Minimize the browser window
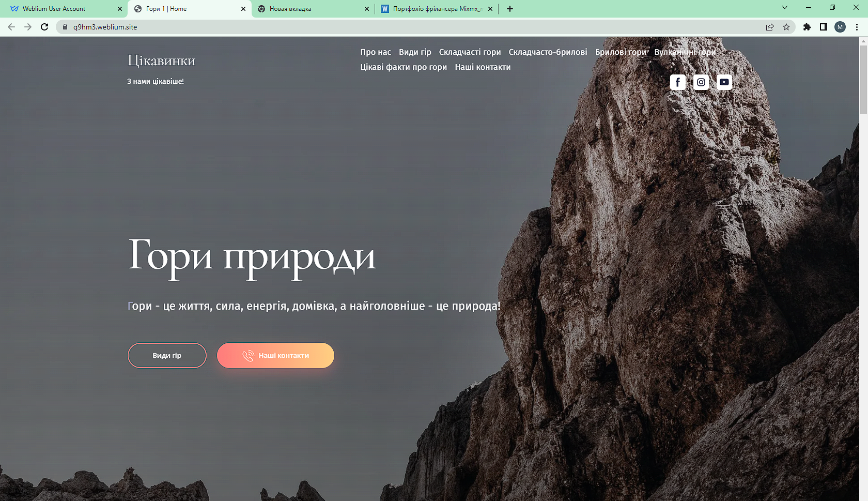The height and width of the screenshot is (501, 868). click(809, 7)
